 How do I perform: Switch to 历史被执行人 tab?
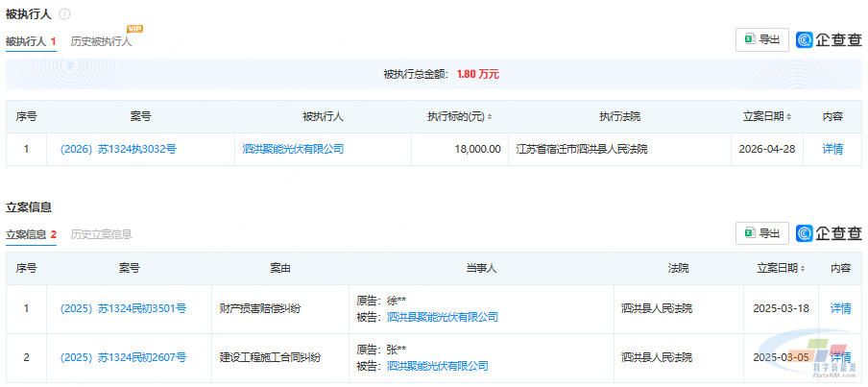click(102, 41)
